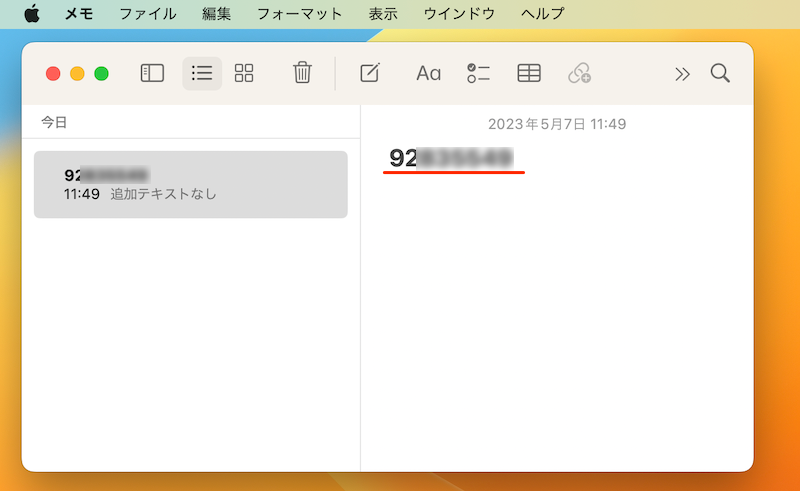800x491 pixels.
Task: Switch to list view
Action: point(202,73)
